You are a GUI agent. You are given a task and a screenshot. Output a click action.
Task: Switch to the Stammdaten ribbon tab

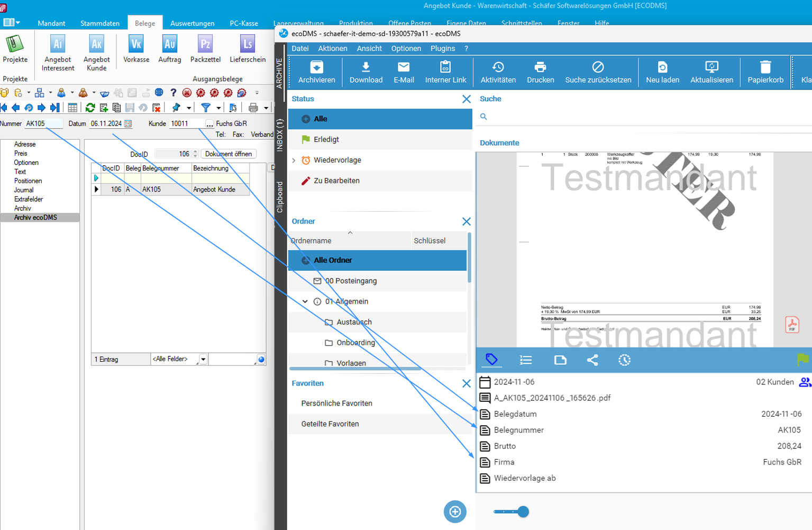(100, 23)
